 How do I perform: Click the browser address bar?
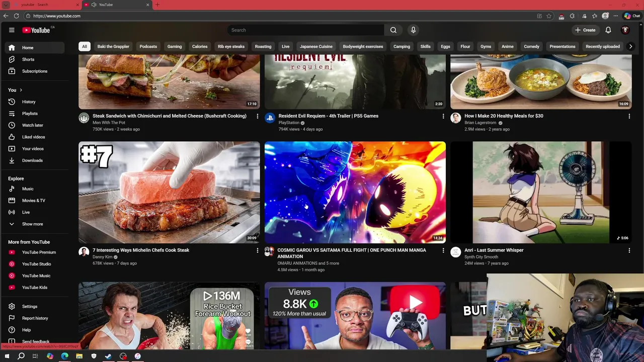point(282,16)
